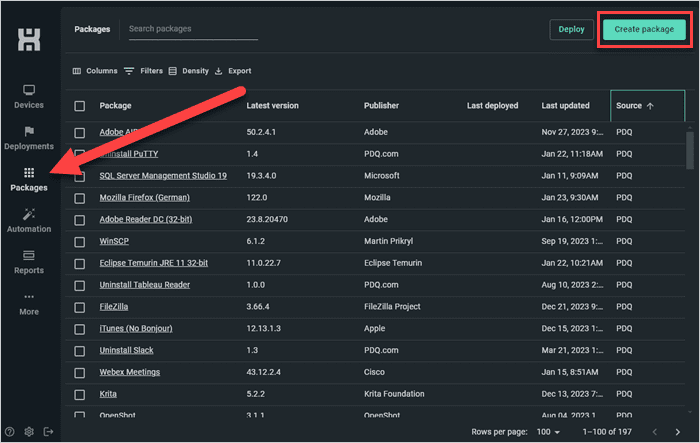This screenshot has width=700, height=443.
Task: Open the WinSCP package link
Action: (114, 241)
